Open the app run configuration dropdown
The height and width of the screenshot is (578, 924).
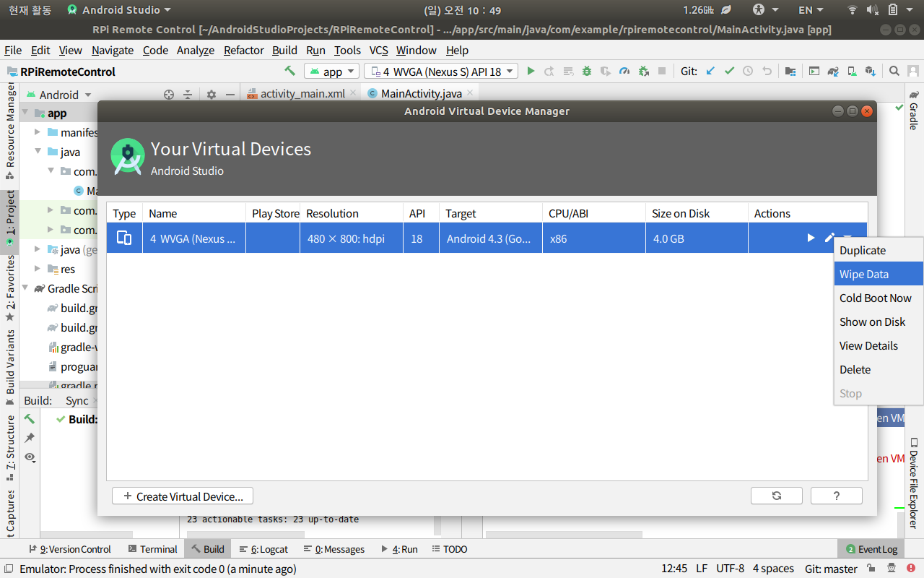tap(331, 71)
